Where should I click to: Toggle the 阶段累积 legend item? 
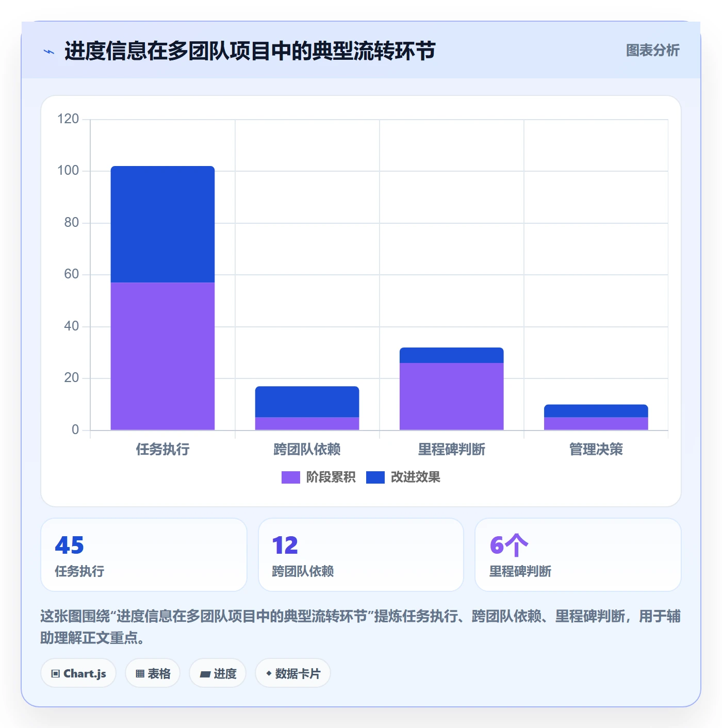click(x=318, y=477)
